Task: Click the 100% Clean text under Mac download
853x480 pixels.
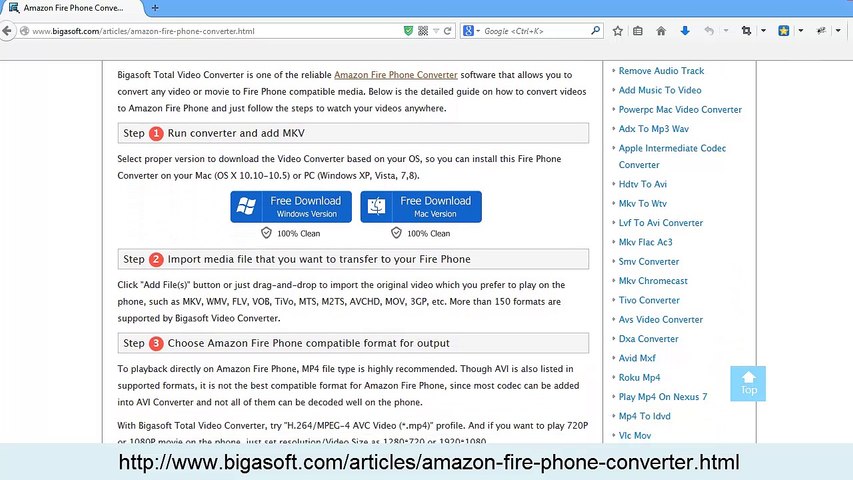Action: (x=429, y=233)
